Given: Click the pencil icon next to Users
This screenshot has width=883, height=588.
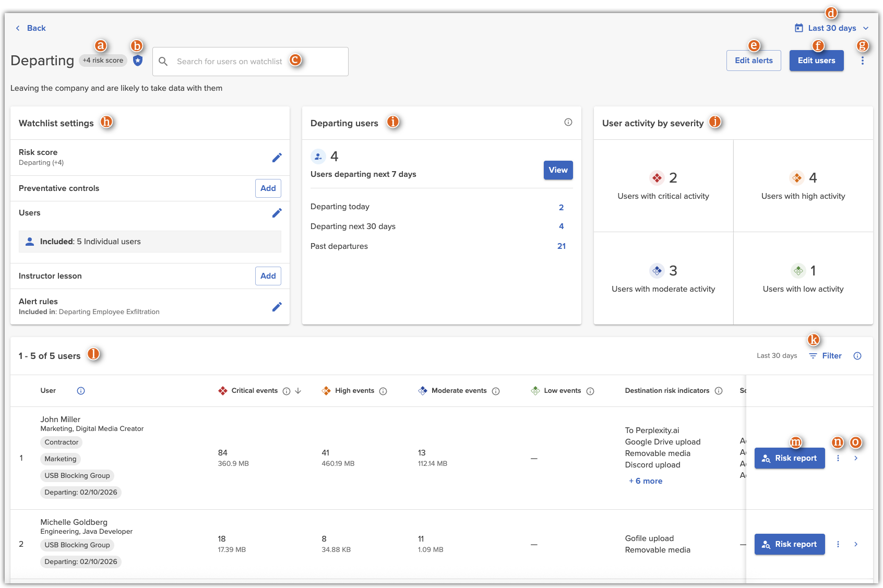Looking at the screenshot, I should pos(277,213).
